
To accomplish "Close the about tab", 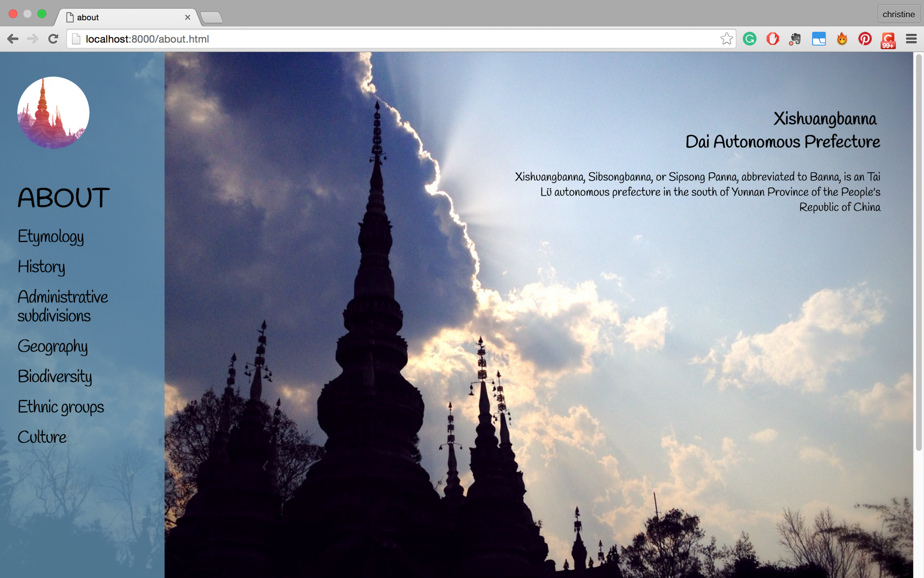I will [187, 17].
